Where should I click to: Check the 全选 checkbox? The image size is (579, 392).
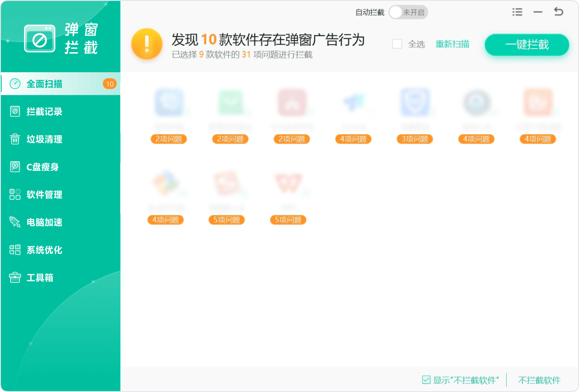(397, 44)
